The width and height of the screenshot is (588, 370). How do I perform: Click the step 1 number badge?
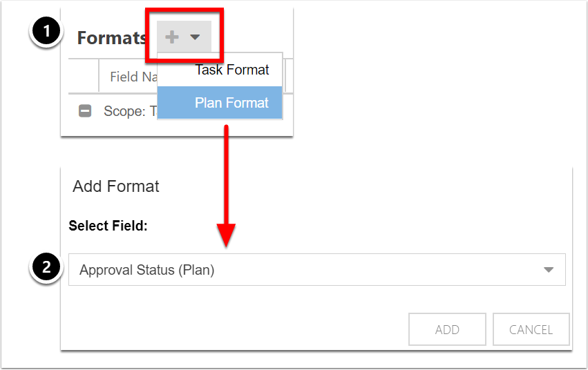[x=46, y=31]
